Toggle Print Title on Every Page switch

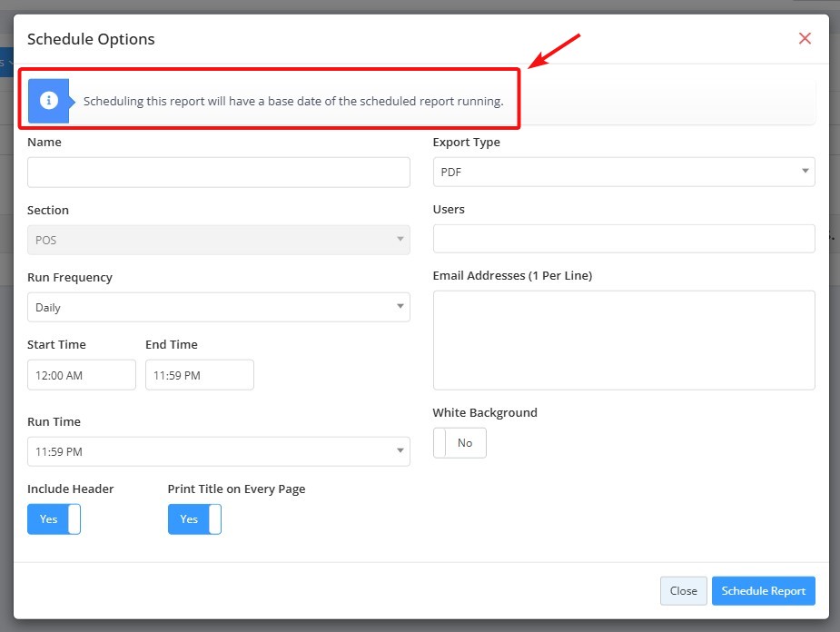tap(194, 519)
